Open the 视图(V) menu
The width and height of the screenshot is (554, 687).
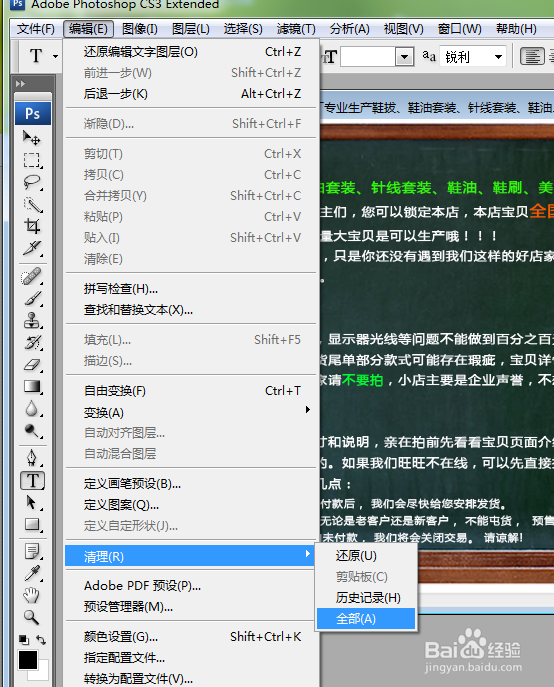[403, 29]
